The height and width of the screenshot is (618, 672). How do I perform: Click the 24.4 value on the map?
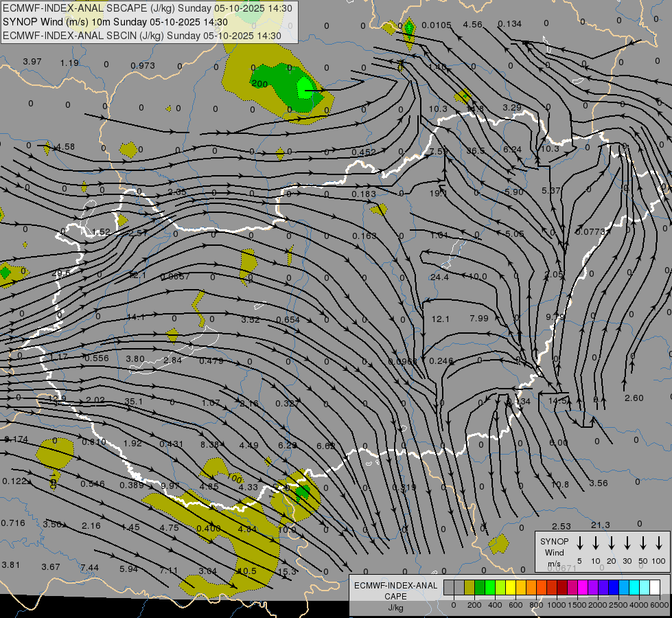(x=439, y=277)
